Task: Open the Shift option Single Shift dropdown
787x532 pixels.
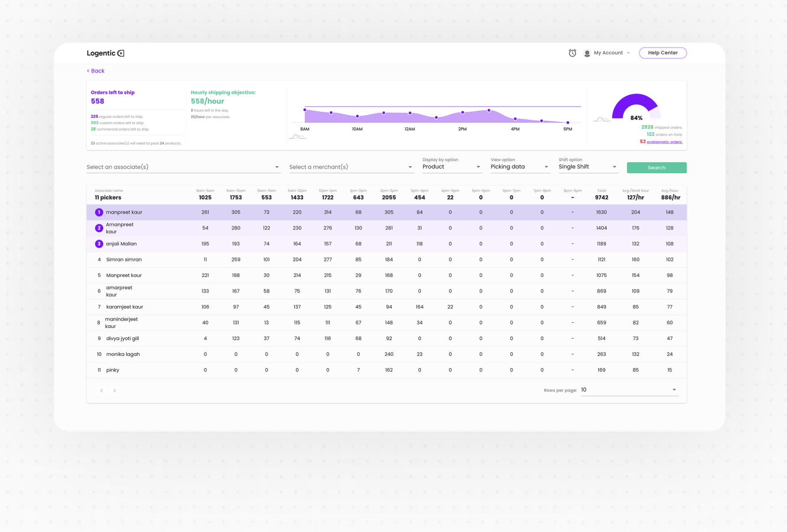Action: (x=587, y=167)
